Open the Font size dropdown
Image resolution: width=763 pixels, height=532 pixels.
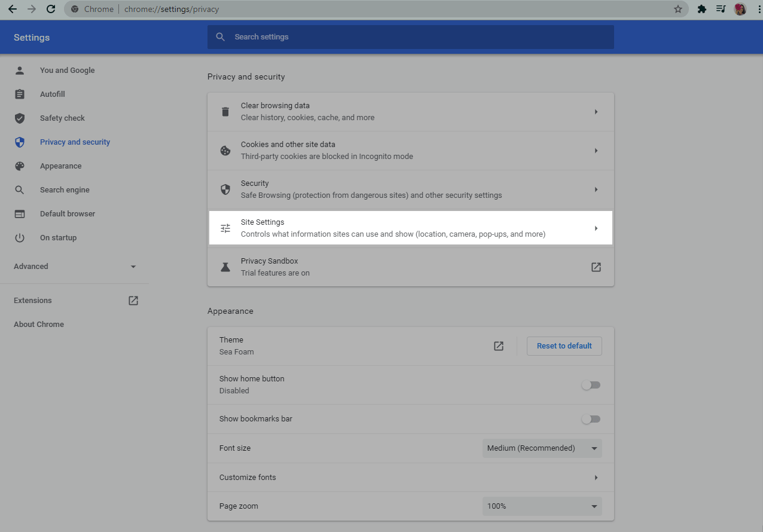click(x=542, y=448)
